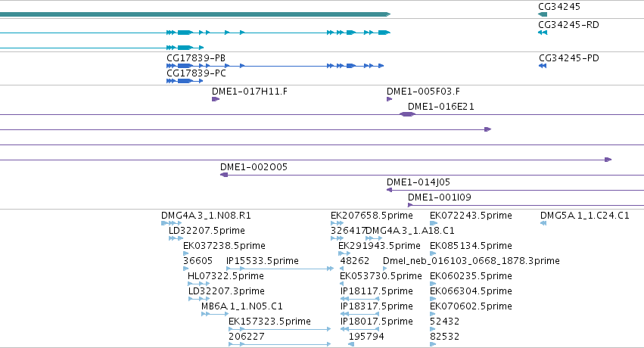Click the LD32207.5prime label
The image size is (644, 348).
207,230
